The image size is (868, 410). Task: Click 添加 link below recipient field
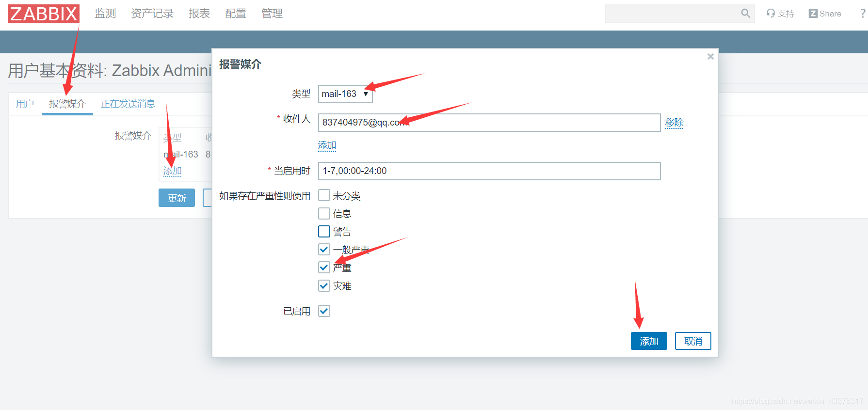327,145
